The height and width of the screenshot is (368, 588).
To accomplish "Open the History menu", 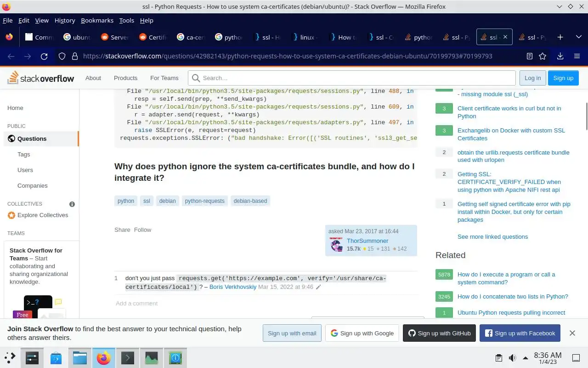I will point(65,20).
